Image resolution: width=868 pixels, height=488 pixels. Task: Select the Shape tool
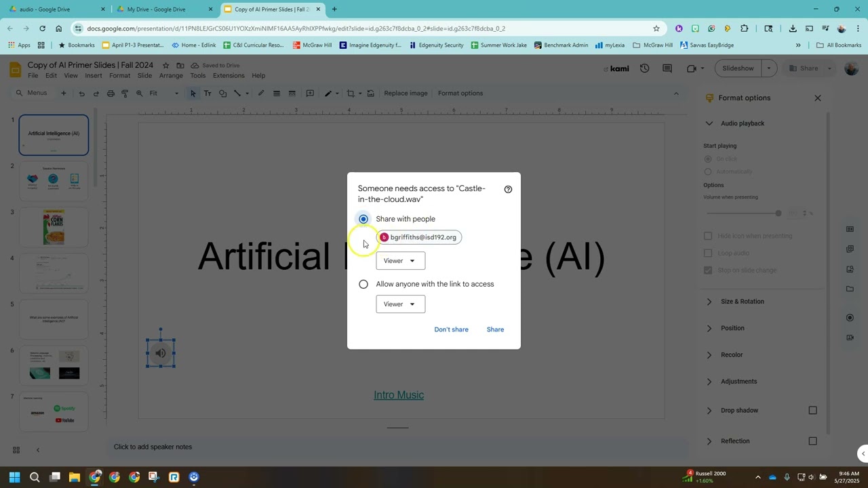point(222,94)
